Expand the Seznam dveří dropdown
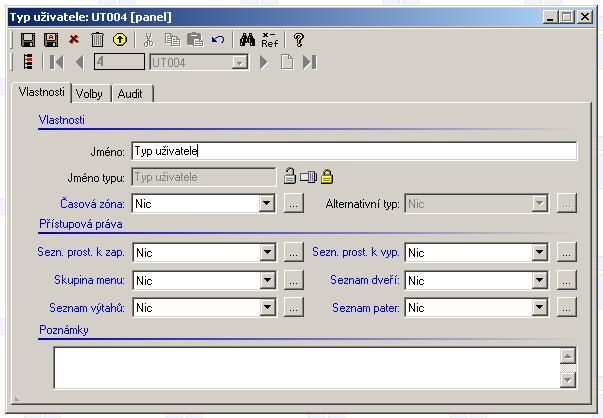Image resolution: width=603 pixels, height=418 pixels. click(540, 281)
